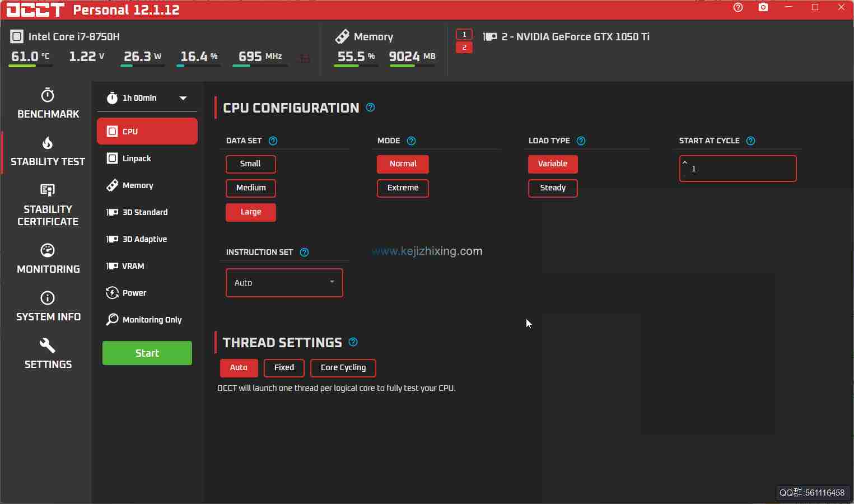Open Monitoring Only mode
The height and width of the screenshot is (504, 854).
(147, 319)
